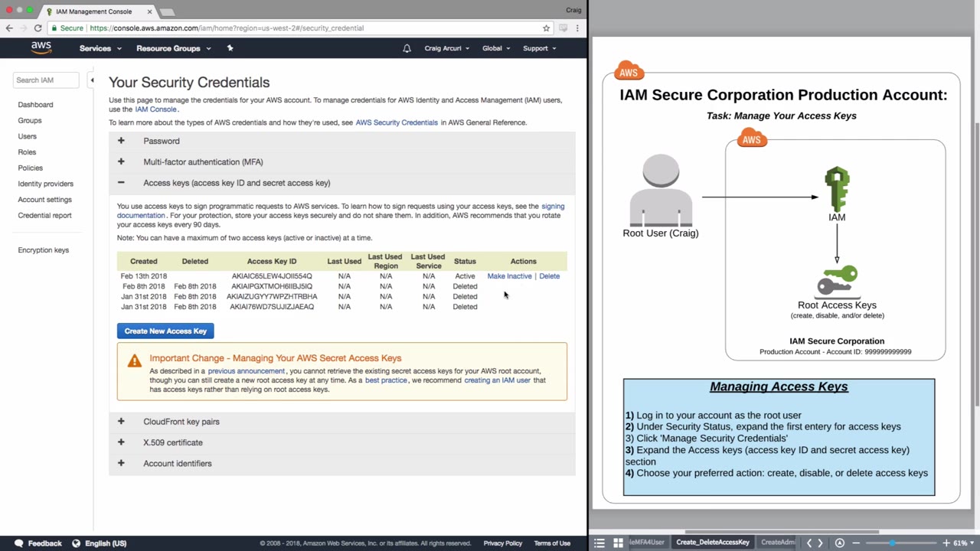
Task: Reload the page with the browser refresh icon
Action: pos(38,28)
